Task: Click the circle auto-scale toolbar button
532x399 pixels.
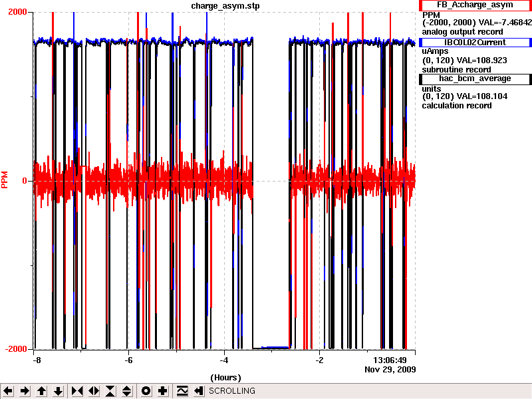Action: (x=146, y=391)
